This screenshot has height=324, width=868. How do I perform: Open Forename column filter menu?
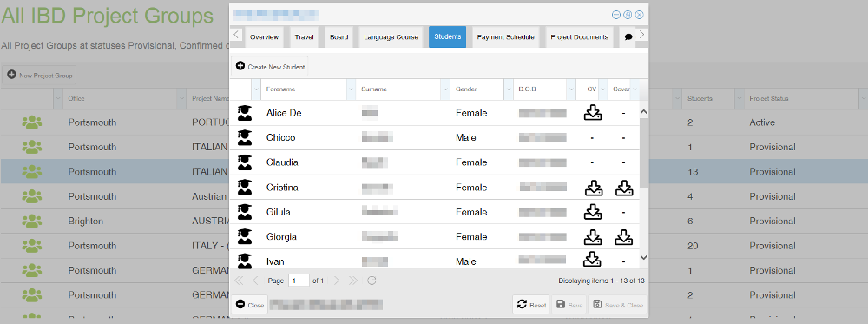point(351,89)
